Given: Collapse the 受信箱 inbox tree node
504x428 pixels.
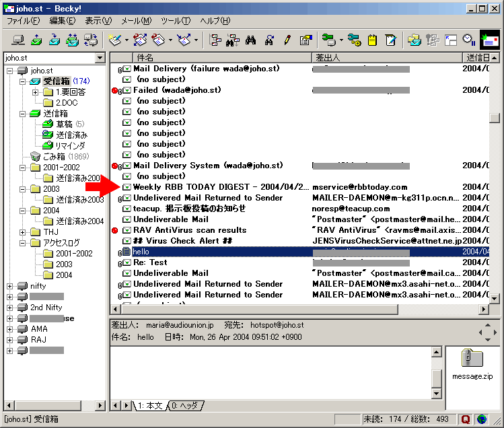Looking at the screenshot, I should [x=23, y=81].
